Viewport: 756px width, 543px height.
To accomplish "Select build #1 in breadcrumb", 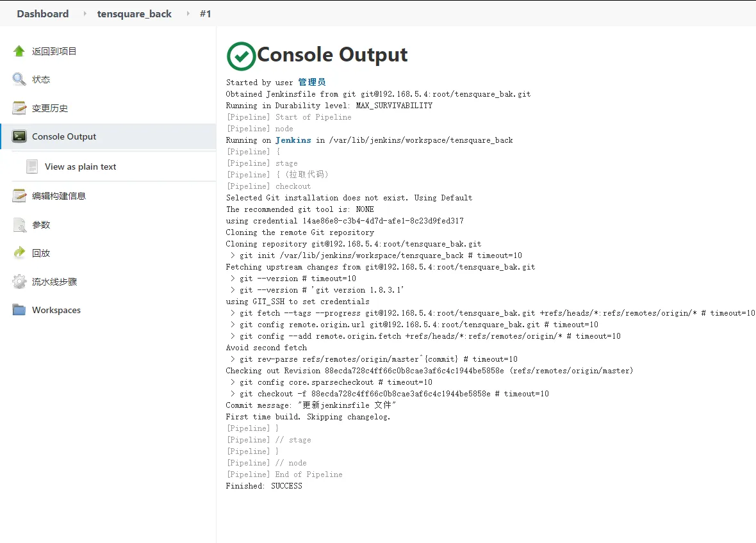I will pos(205,13).
